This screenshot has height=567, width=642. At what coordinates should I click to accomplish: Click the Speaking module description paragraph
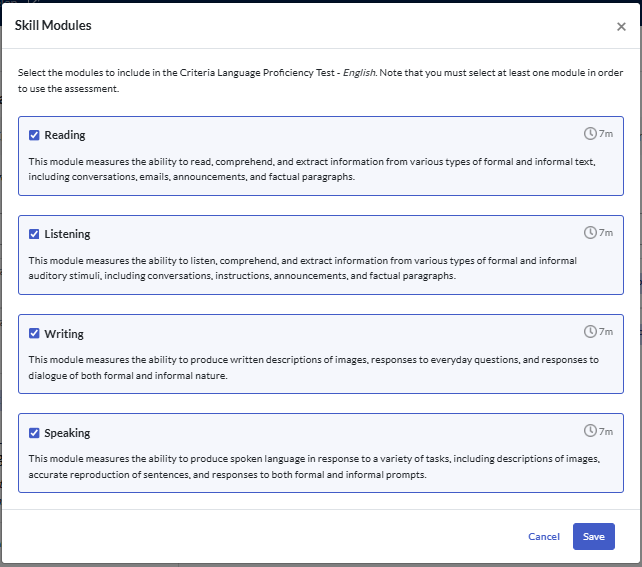(x=312, y=466)
